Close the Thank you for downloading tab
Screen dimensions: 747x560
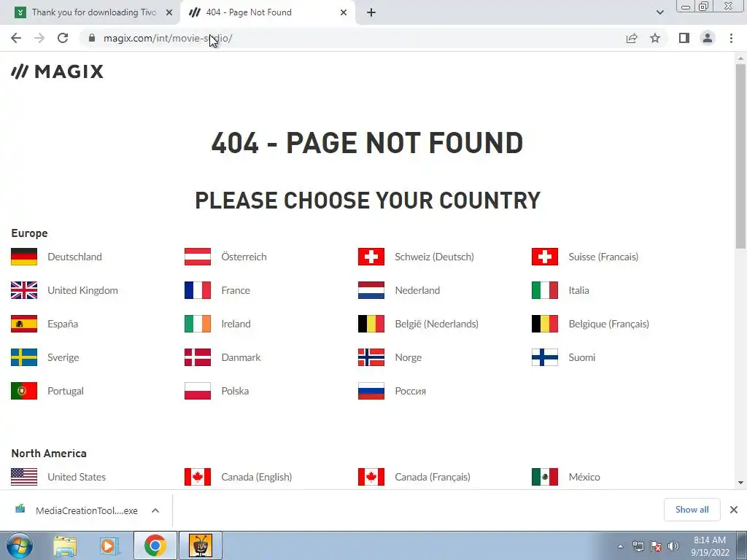pyautogui.click(x=169, y=12)
